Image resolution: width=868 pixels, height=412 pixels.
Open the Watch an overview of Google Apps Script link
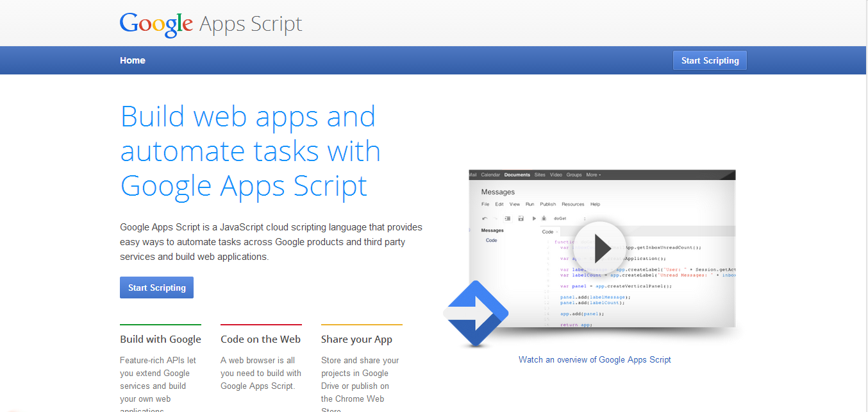pos(595,359)
